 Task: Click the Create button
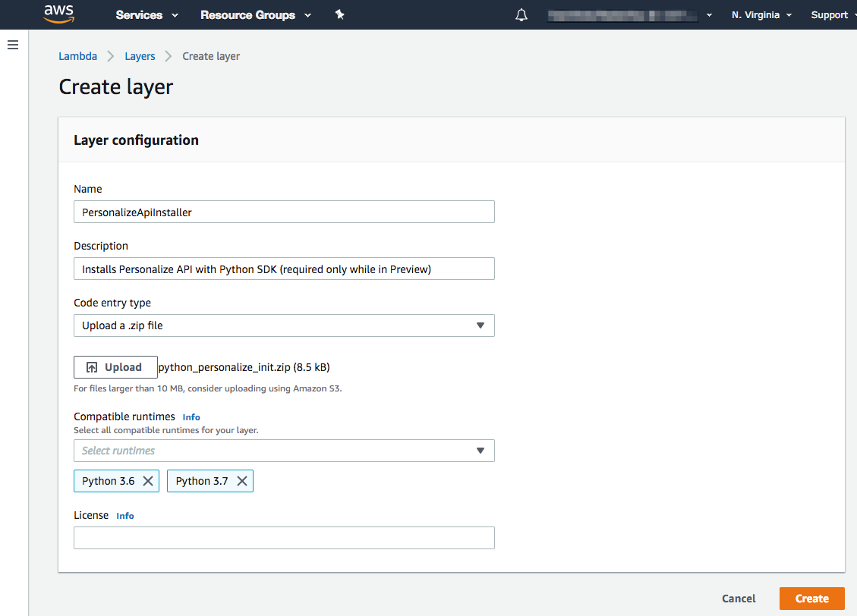(811, 598)
